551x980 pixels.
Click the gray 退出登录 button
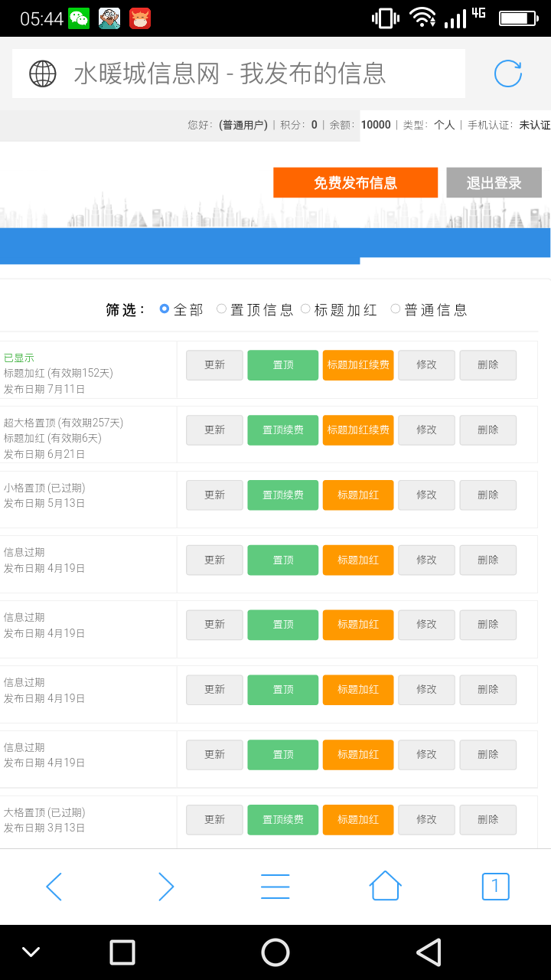pyautogui.click(x=494, y=183)
